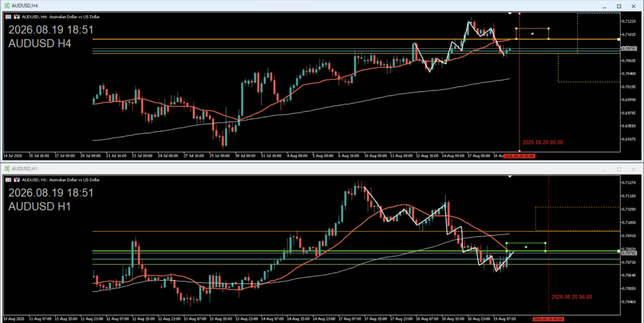Click the 0.70792 current price label on H4 scale

pyautogui.click(x=628, y=48)
